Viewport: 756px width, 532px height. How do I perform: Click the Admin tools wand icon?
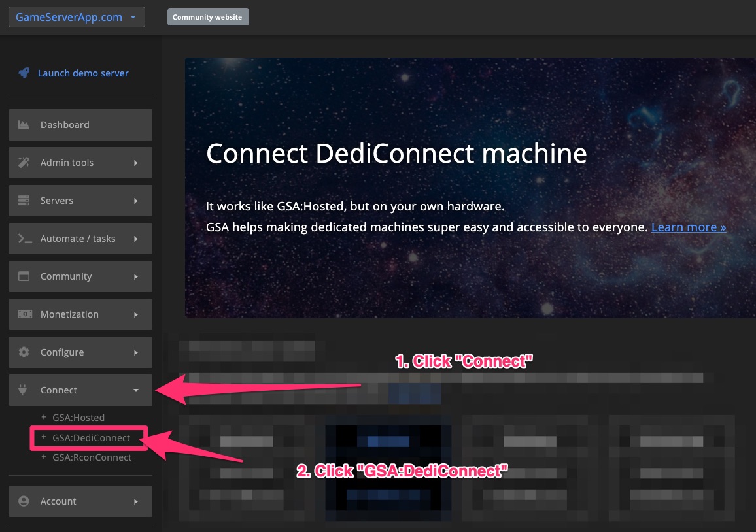point(24,162)
